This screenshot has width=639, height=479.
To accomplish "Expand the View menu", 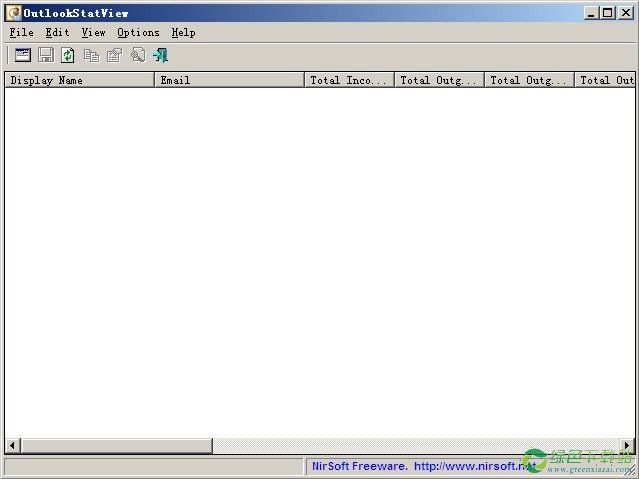I will click(93, 33).
